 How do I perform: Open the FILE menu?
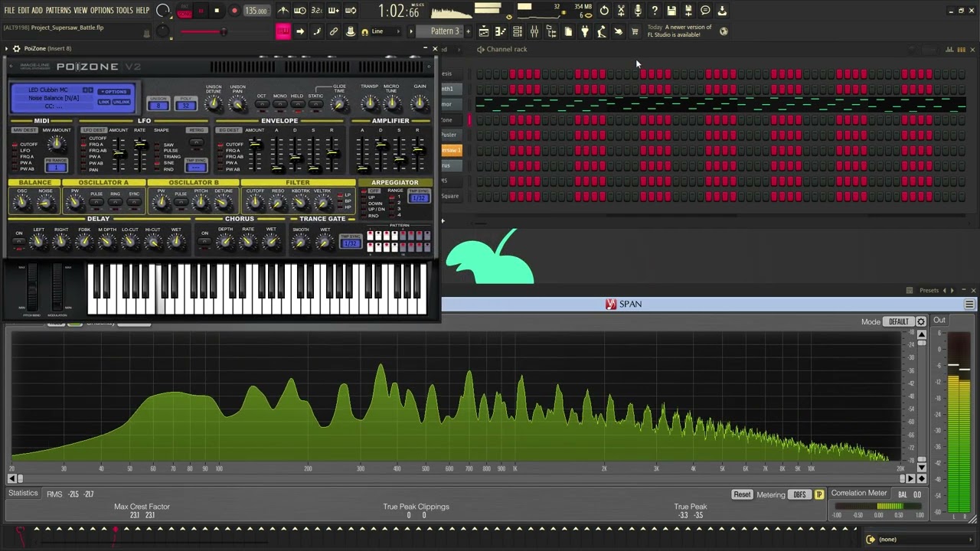(x=10, y=11)
